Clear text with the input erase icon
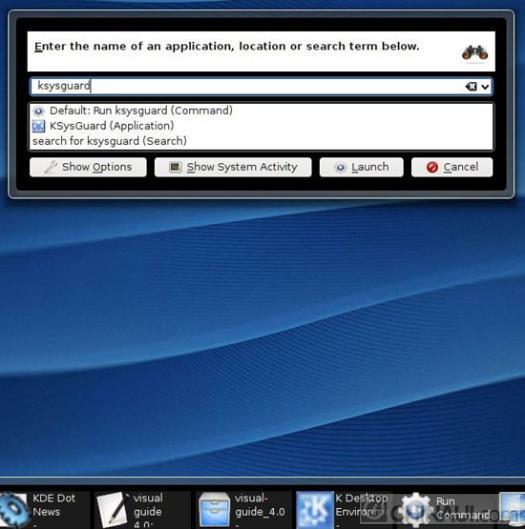Image resolution: width=525 pixels, height=529 pixels. (471, 87)
